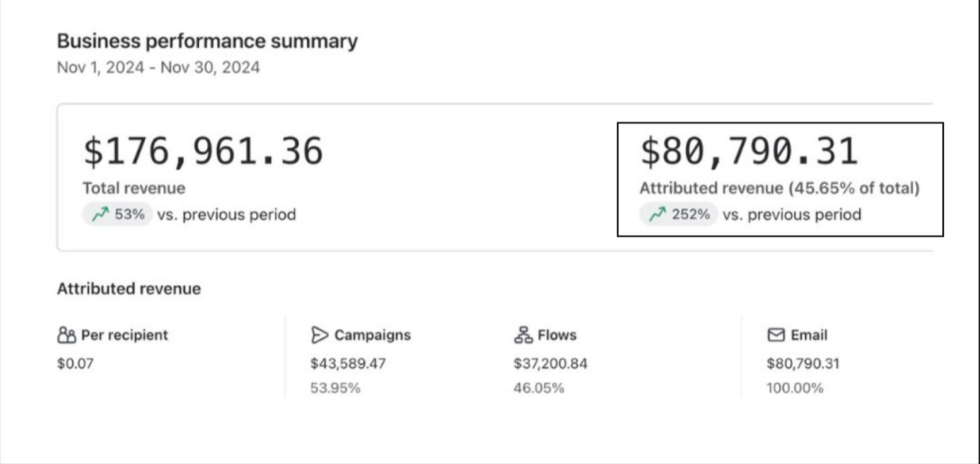Click the Flows amount $37,200.84
Image resolution: width=980 pixels, height=464 pixels.
click(x=550, y=364)
